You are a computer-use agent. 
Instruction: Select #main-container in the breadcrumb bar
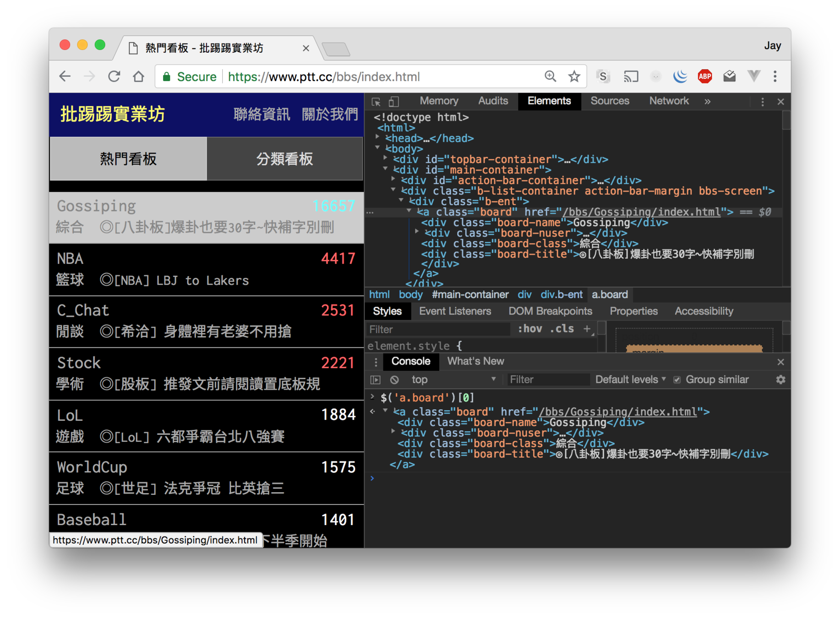pyautogui.click(x=470, y=295)
